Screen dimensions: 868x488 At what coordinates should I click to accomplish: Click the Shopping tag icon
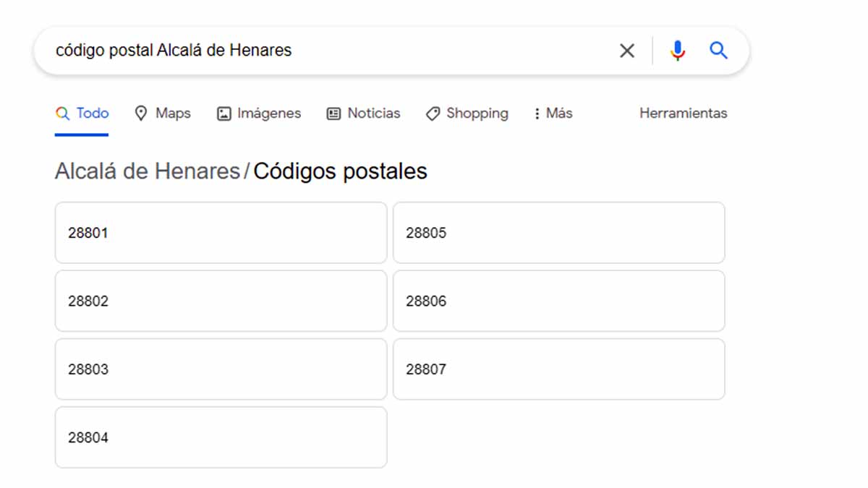click(433, 114)
